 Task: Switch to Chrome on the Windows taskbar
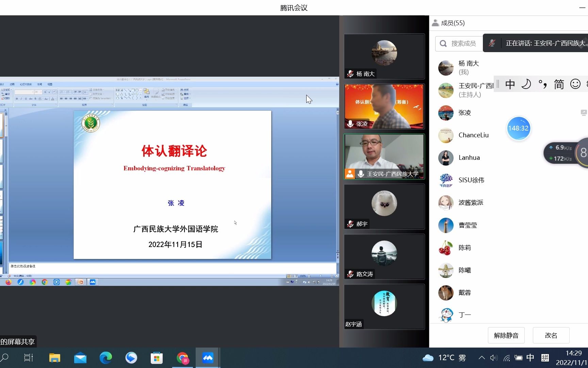(x=182, y=358)
